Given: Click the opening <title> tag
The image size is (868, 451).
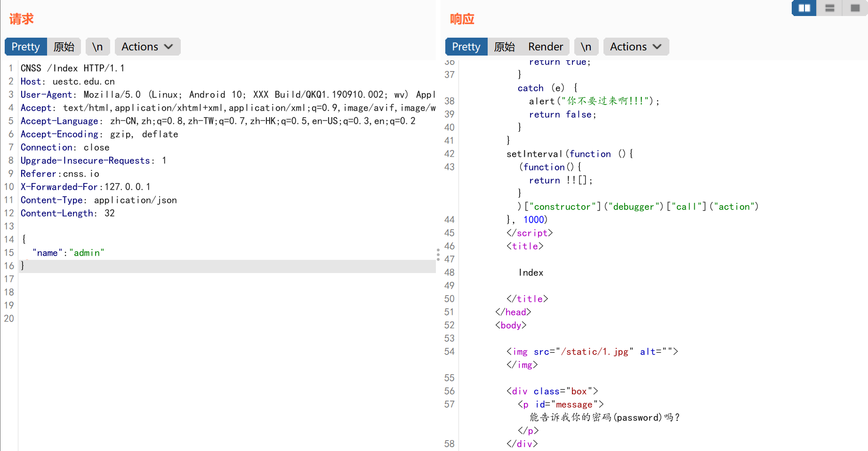Looking at the screenshot, I should tap(525, 246).
